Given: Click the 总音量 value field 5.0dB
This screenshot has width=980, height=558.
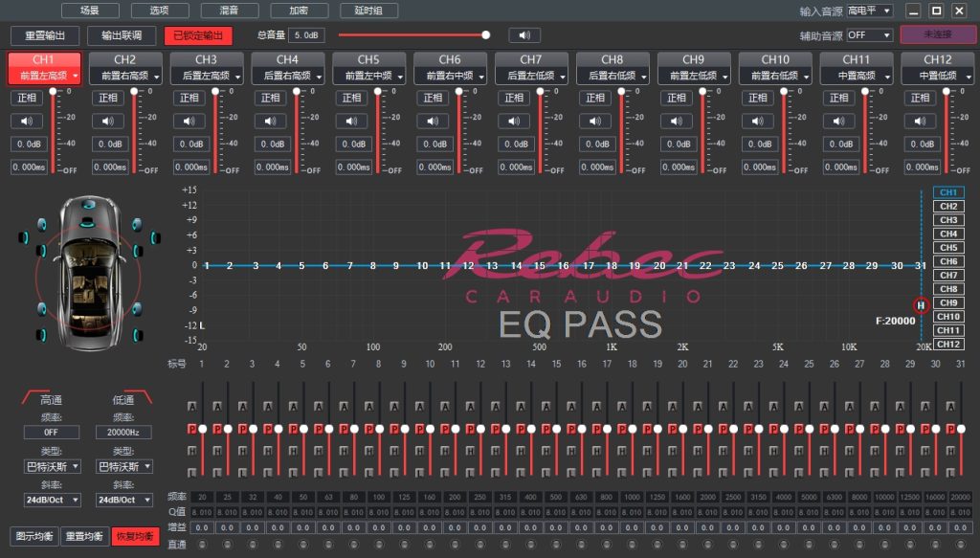Looking at the screenshot, I should pos(306,35).
